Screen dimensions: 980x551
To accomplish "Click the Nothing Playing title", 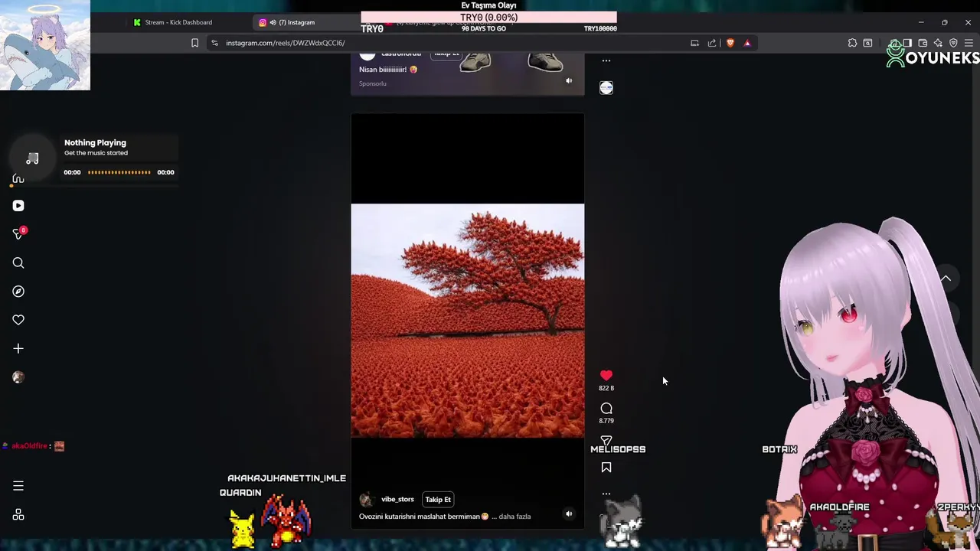I will point(95,143).
